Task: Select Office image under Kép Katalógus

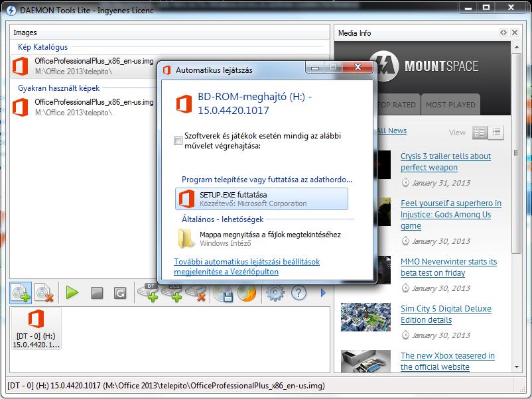Action: point(83,66)
